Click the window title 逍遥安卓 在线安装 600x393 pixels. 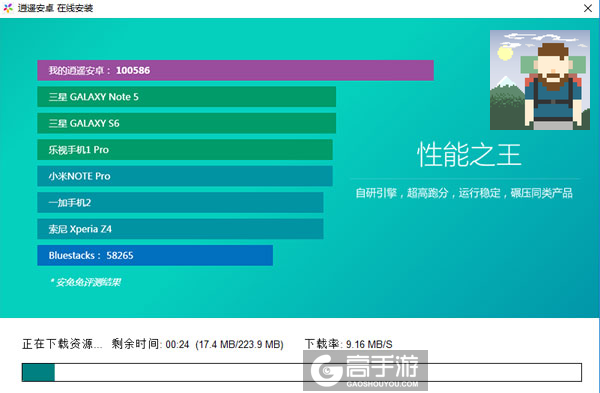55,8
